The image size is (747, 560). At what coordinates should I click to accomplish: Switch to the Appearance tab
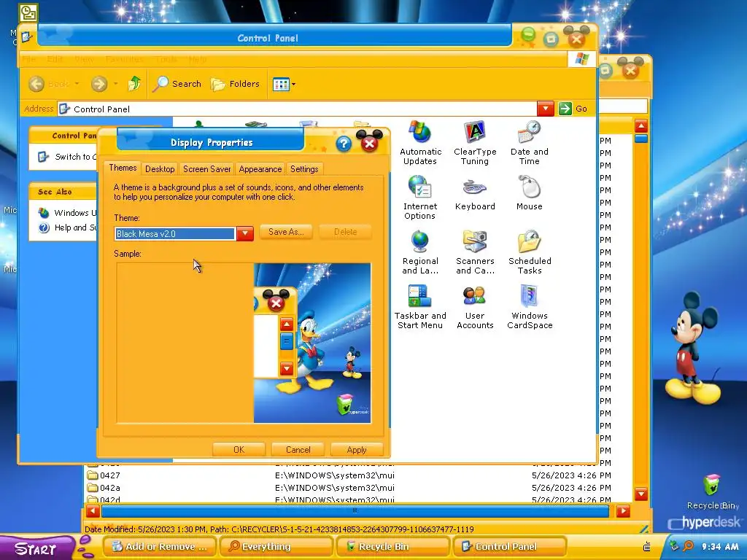[260, 169]
